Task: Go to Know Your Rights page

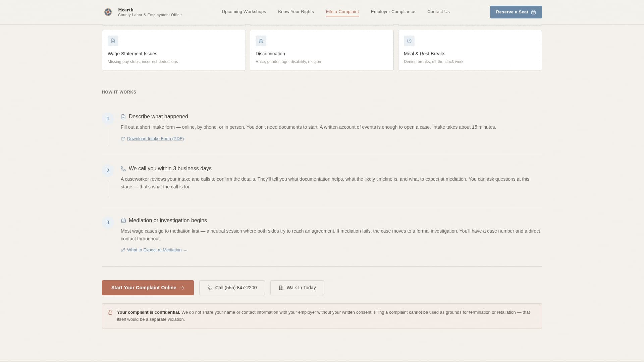Action: point(296,12)
